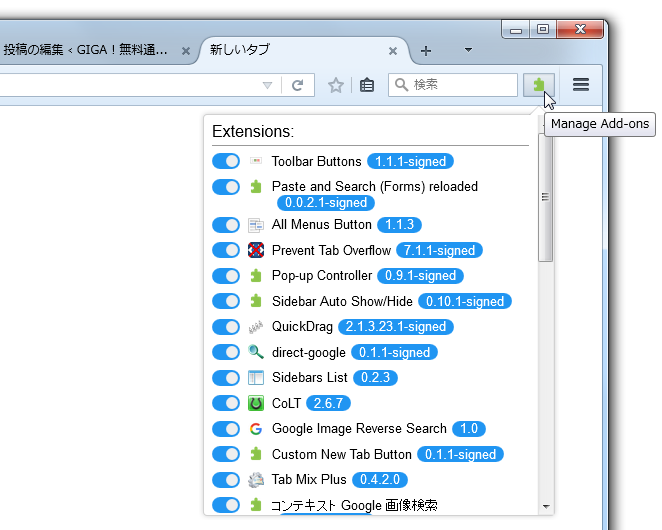Screen dimensions: 662x530
Task: Click the Toolbar Buttons extension name
Action: click(317, 161)
